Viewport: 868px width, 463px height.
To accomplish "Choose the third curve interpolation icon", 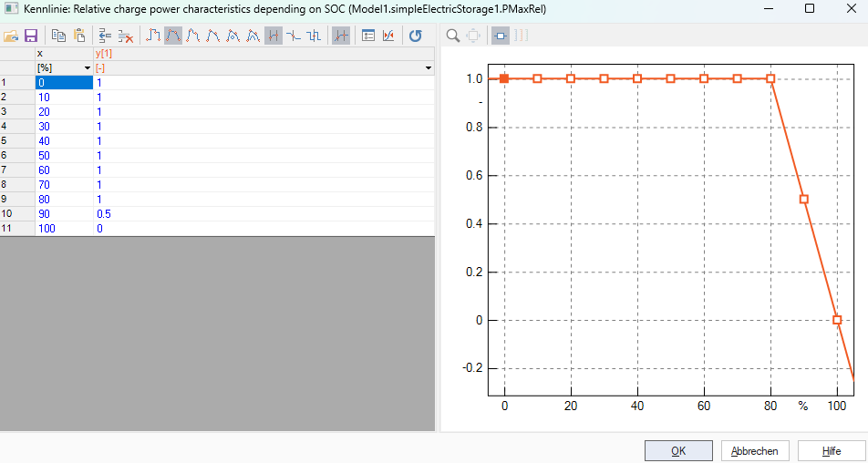I will (193, 36).
